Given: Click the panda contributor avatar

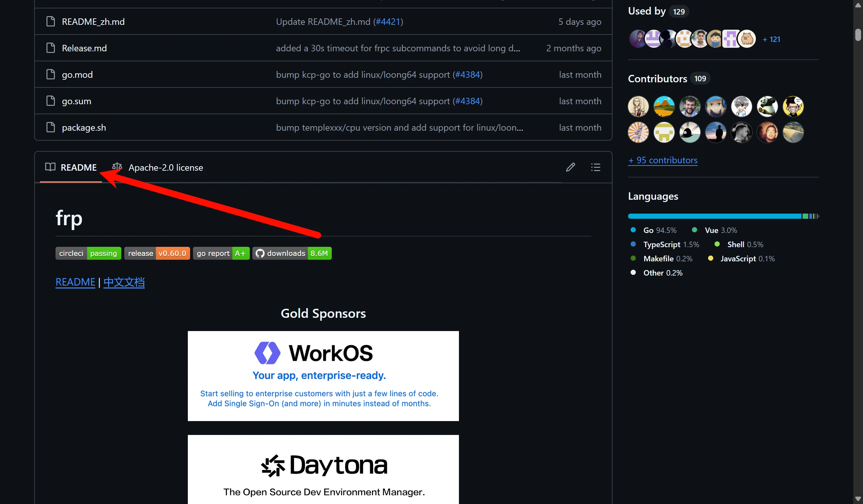Looking at the screenshot, I should (767, 106).
